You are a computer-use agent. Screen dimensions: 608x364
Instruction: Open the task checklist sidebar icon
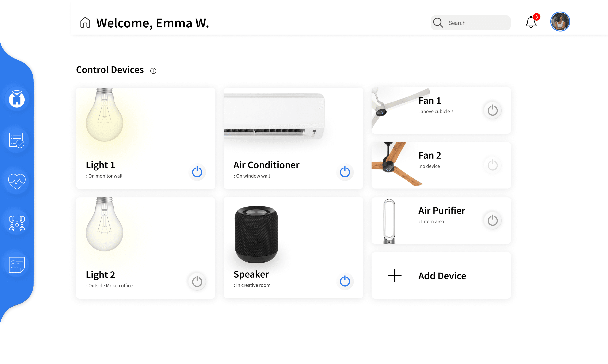[17, 140]
